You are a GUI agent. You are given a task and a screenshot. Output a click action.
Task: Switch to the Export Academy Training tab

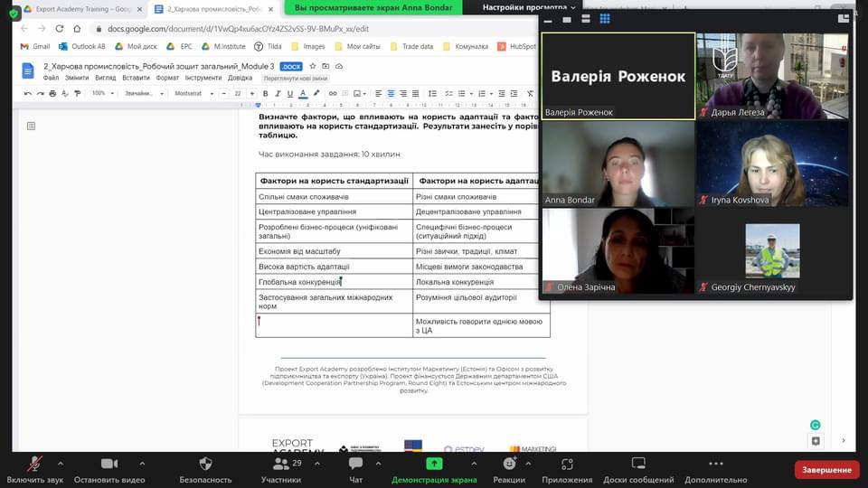tap(80, 8)
